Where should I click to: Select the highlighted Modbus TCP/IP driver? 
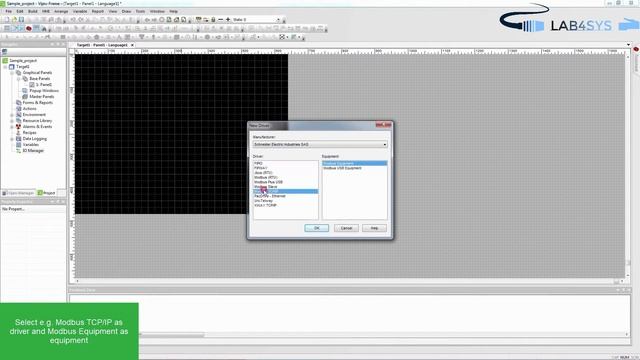pyautogui.click(x=285, y=191)
